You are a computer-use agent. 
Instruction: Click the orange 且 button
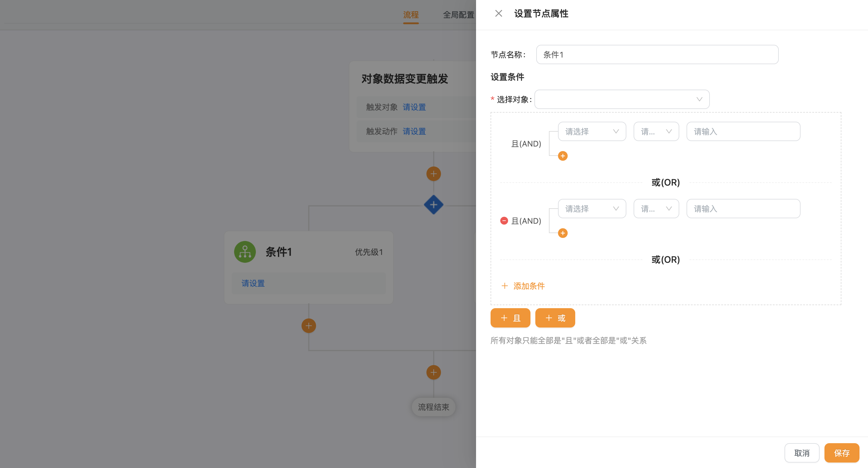click(x=510, y=318)
